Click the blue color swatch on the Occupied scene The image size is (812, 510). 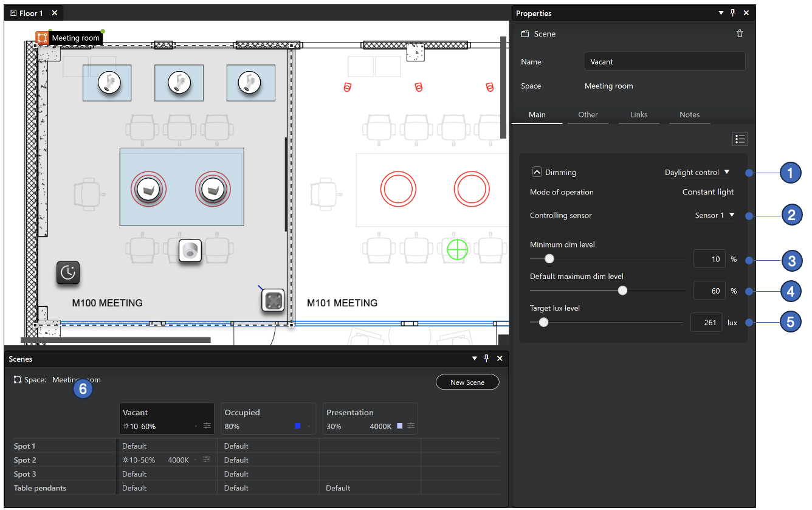pos(297,426)
